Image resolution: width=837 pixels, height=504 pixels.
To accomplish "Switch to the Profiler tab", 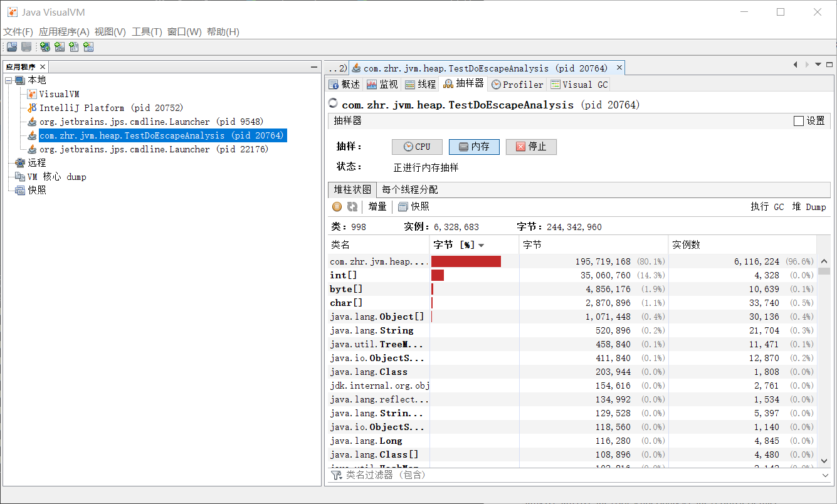I will (x=517, y=84).
